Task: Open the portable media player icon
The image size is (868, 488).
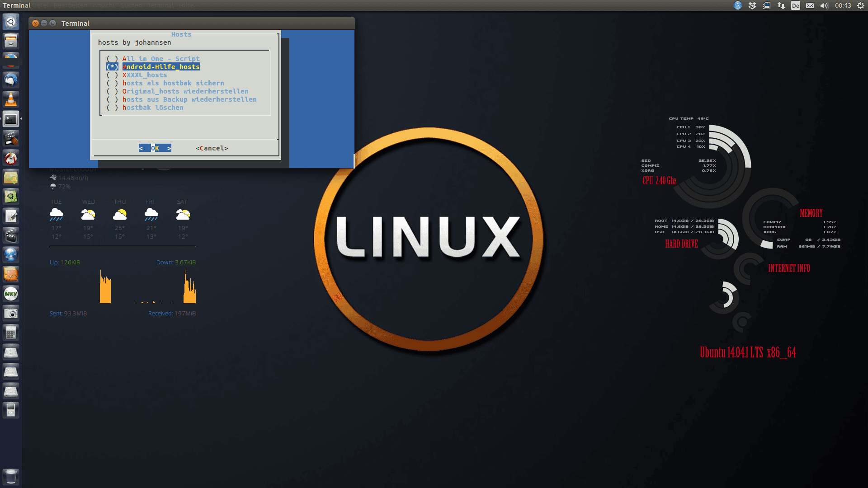Action: 11,410
